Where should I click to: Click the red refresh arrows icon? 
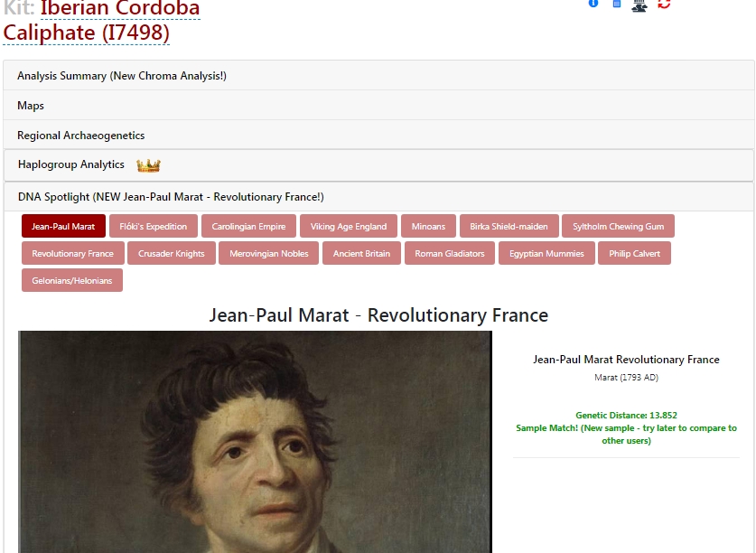coord(664,4)
